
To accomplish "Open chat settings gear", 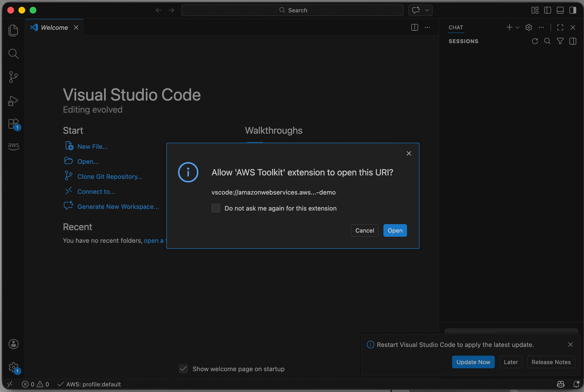I will pos(528,27).
